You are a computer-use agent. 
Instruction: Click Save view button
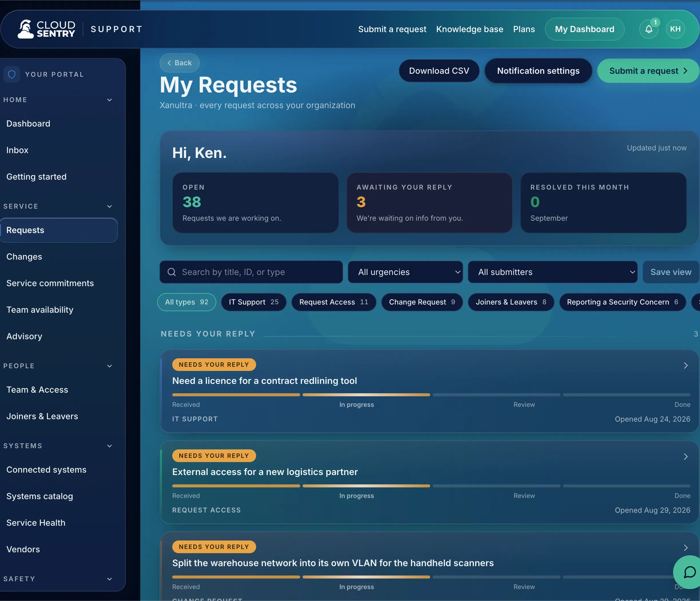(x=671, y=272)
